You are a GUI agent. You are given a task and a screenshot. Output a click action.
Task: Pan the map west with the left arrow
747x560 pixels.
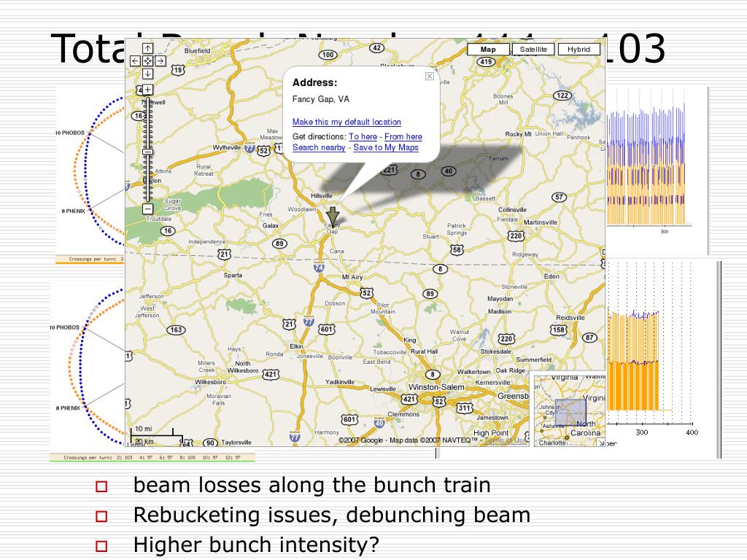coord(135,61)
